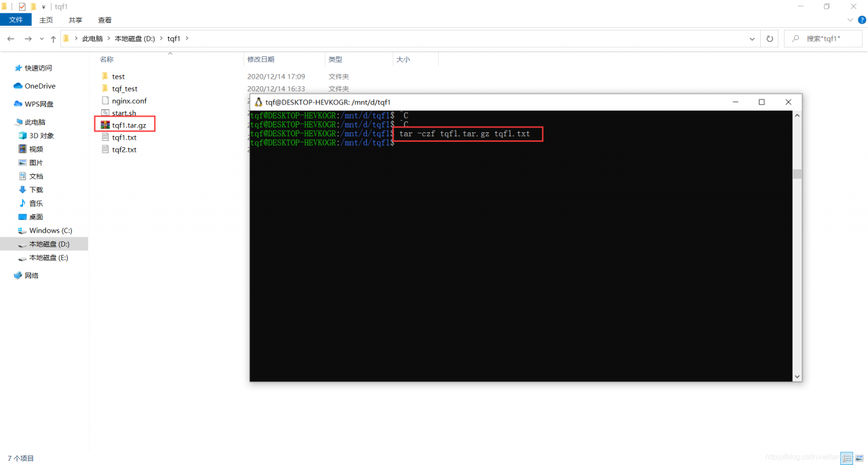This screenshot has width=868, height=465.
Task: Open 文档 folder in sidebar
Action: tap(36, 176)
